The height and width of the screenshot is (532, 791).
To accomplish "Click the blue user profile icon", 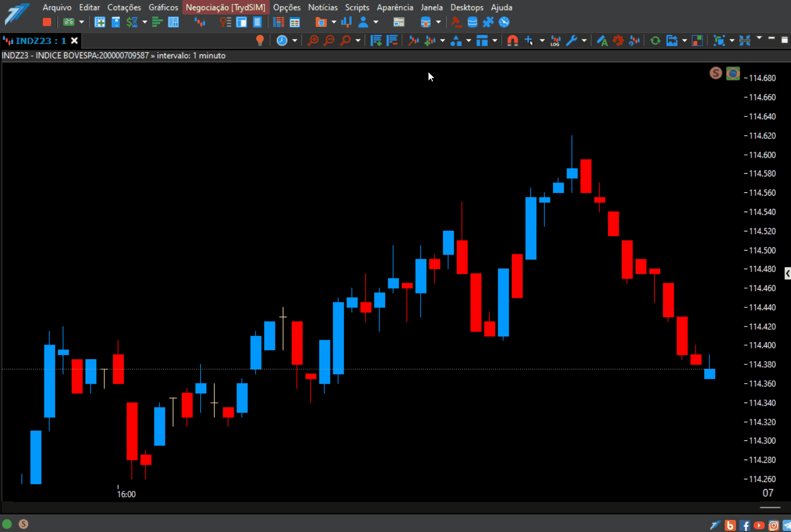I will point(363,22).
